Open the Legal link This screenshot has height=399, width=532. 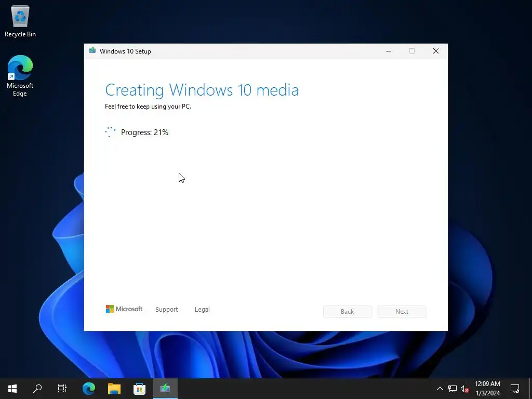[202, 310]
